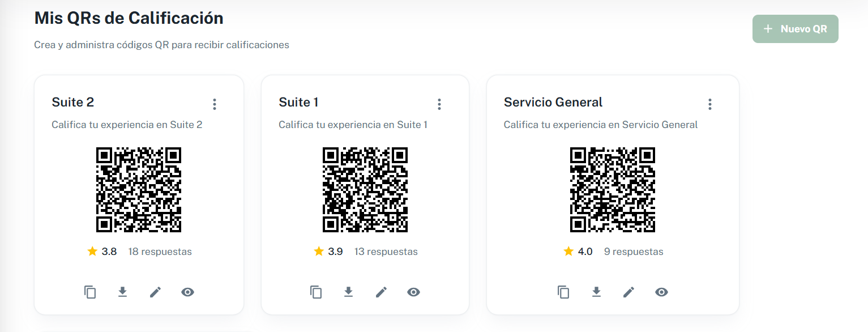Open the Suite 2 options menu
Screen dimensions: 868x332
215,104
